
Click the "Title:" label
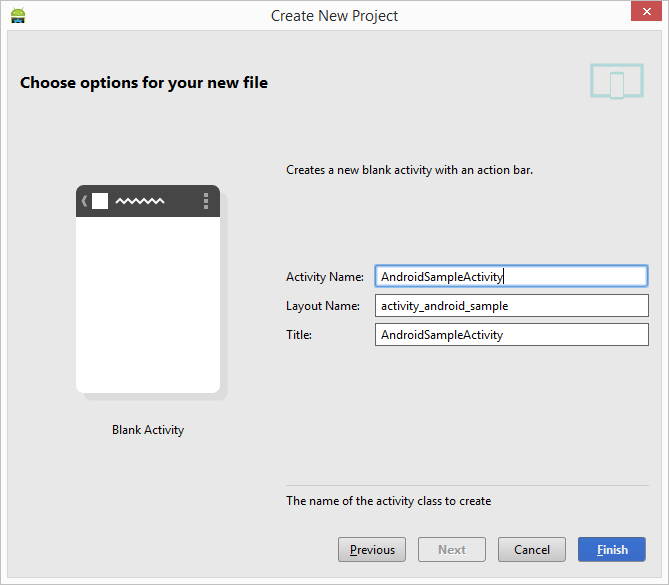(299, 335)
